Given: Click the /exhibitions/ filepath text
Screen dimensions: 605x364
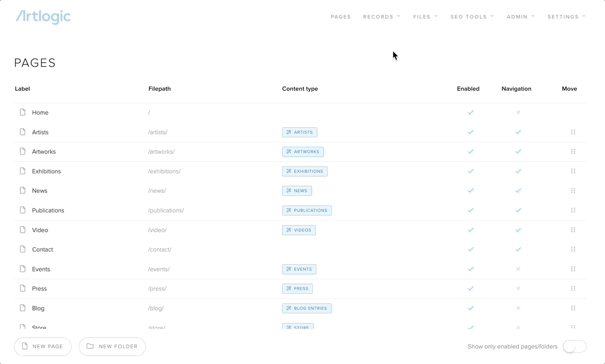Looking at the screenshot, I should pyautogui.click(x=164, y=171).
